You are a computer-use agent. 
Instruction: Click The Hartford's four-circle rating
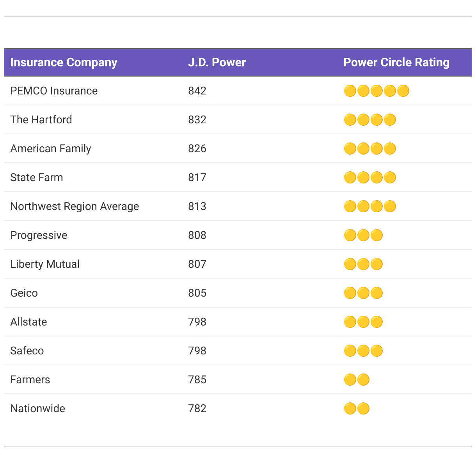pyautogui.click(x=370, y=120)
